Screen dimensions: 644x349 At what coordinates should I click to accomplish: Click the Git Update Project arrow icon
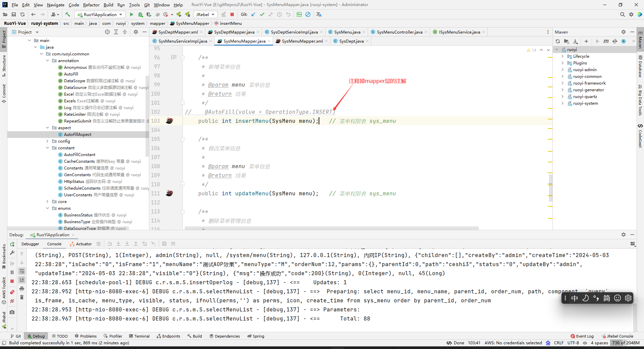tap(253, 14)
